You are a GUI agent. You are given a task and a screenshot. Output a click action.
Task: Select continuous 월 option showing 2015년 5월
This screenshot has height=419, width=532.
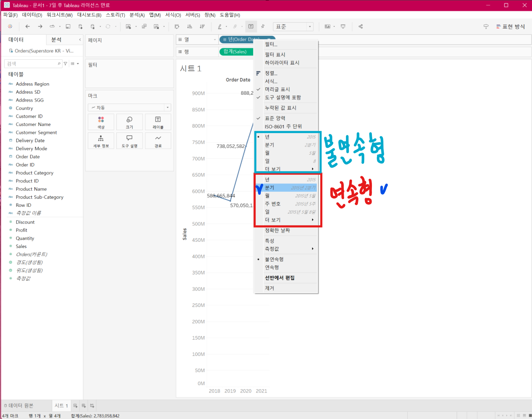point(286,196)
